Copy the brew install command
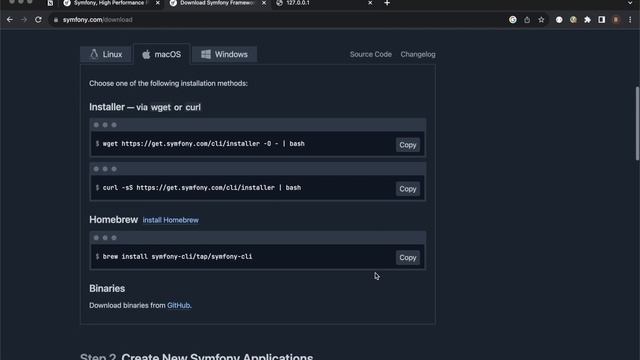This screenshot has height=360, width=640. click(x=407, y=258)
